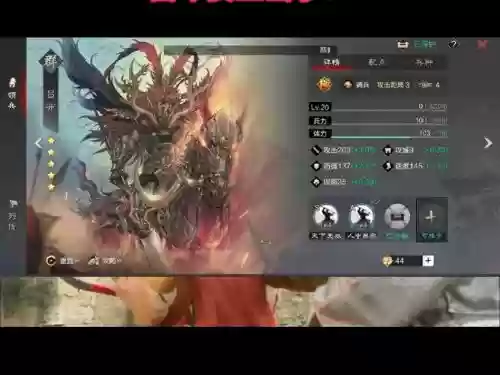Click the siege stat gate icon
This screenshot has width=500, height=375.
pos(388,150)
